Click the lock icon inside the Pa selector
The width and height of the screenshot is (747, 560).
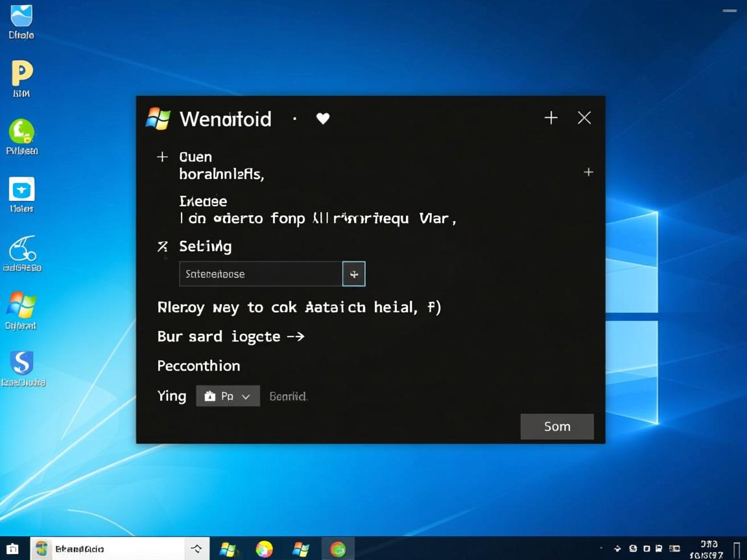(x=211, y=396)
